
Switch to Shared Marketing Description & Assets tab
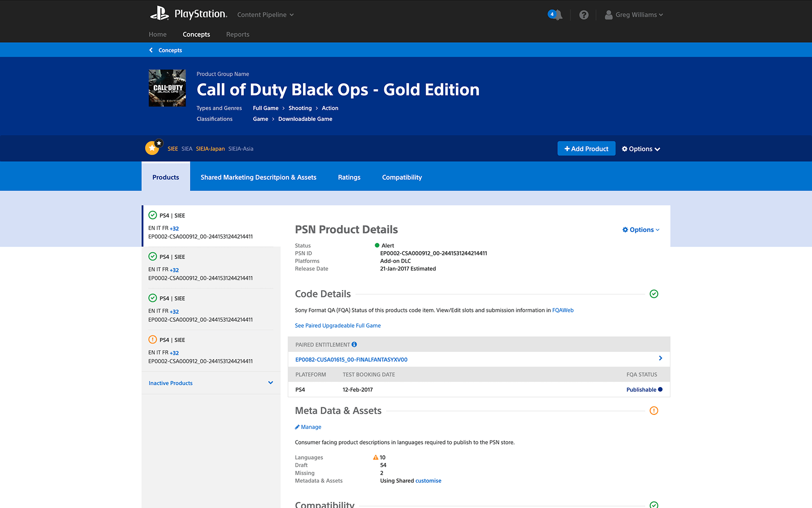[x=258, y=177]
